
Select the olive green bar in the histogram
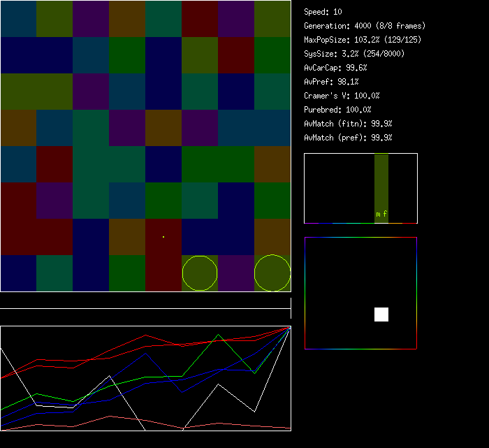click(x=381, y=182)
